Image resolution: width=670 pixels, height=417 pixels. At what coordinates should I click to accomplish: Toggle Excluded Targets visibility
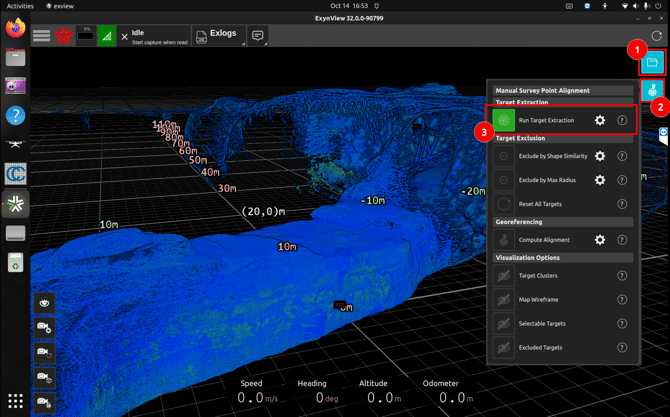[x=504, y=348]
